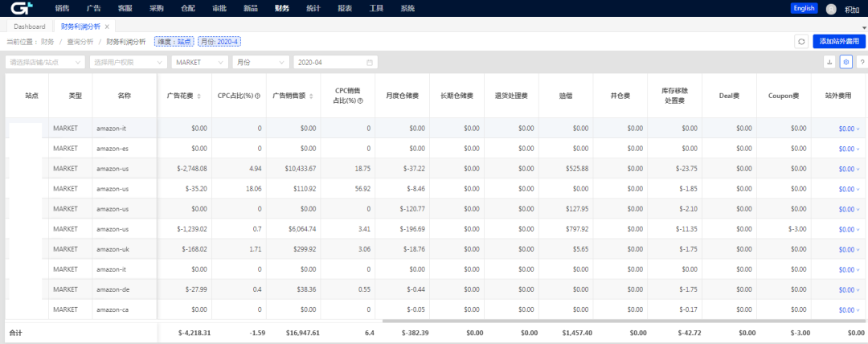Screen dimensions: 868x344
Task: Click the 财务 breadcrumb link
Action: click(47, 42)
